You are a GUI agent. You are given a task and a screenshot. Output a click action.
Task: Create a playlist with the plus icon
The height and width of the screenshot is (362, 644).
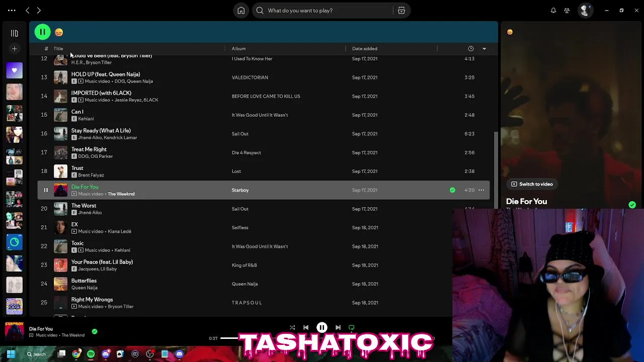[14, 49]
